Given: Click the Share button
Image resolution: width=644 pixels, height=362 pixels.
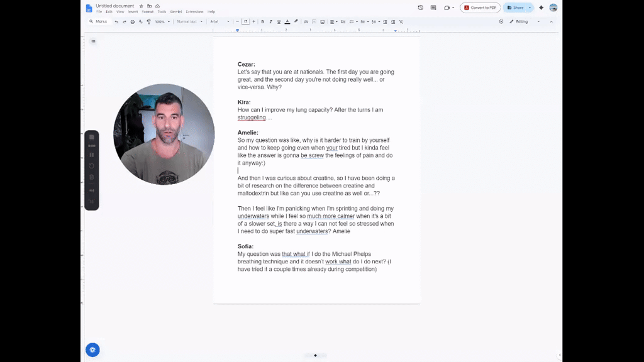Looking at the screenshot, I should click(515, 8).
